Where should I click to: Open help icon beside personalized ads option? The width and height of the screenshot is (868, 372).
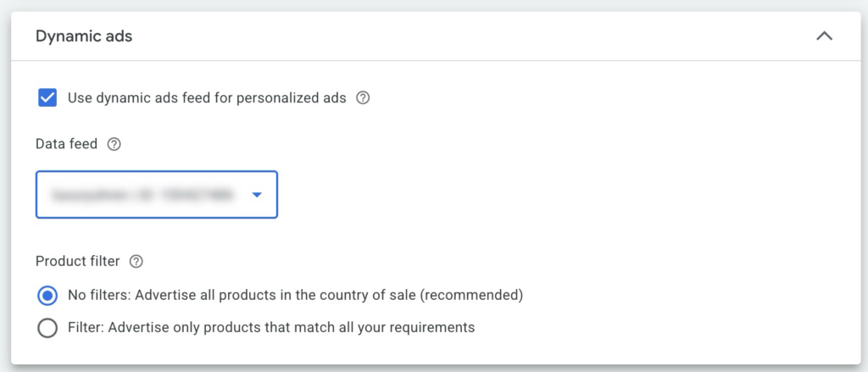click(x=363, y=97)
